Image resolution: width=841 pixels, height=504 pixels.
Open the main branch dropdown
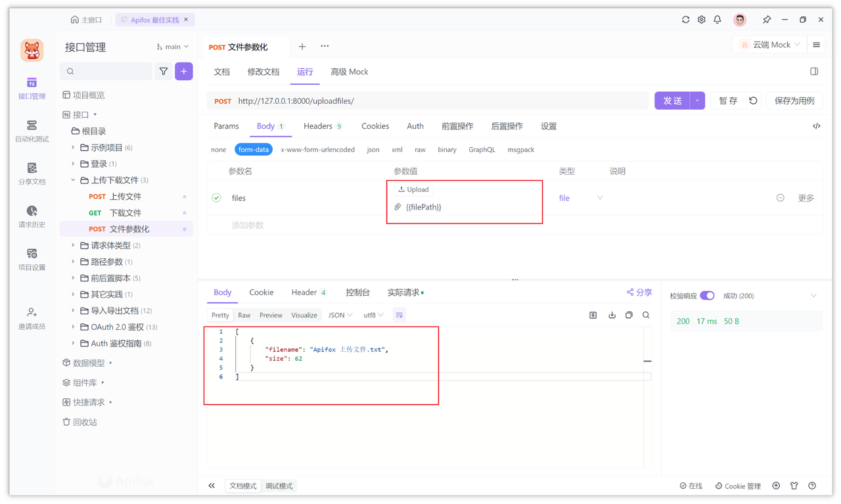[173, 47]
